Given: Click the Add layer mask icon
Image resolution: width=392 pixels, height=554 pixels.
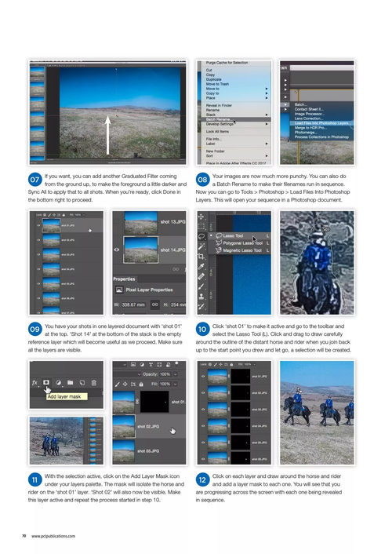Looking at the screenshot, I should point(46,383).
